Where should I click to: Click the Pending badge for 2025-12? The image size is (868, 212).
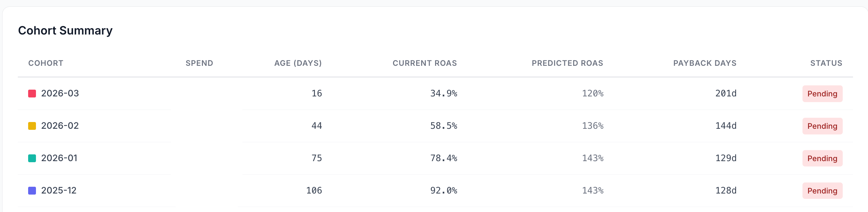tap(822, 191)
